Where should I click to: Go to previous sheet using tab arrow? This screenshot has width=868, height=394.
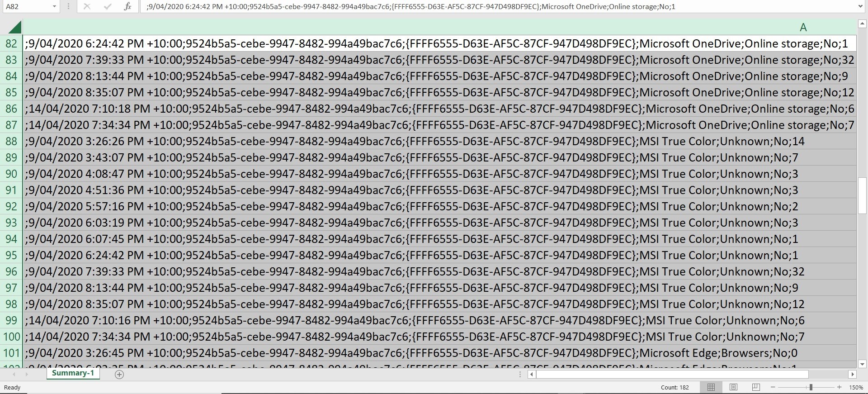(14, 374)
